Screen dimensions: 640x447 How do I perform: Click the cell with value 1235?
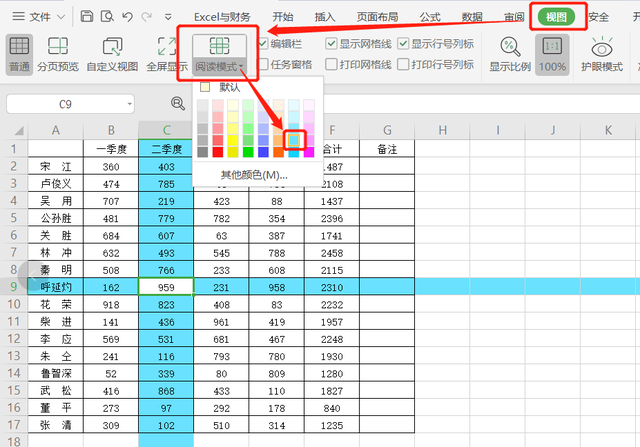332,425
